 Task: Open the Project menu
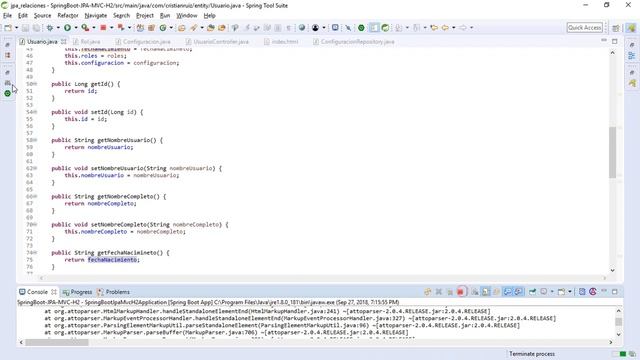tap(145, 16)
